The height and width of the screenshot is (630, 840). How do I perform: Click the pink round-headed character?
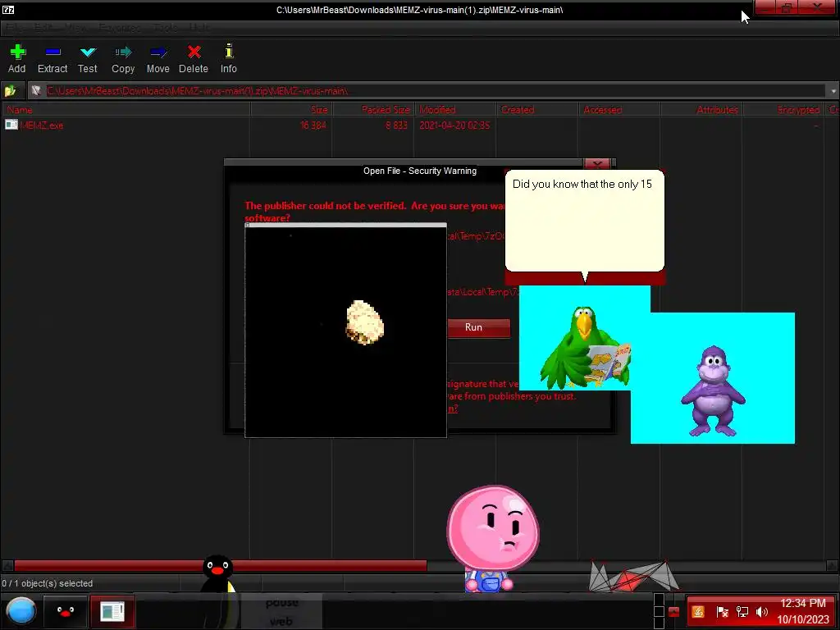coord(493,537)
